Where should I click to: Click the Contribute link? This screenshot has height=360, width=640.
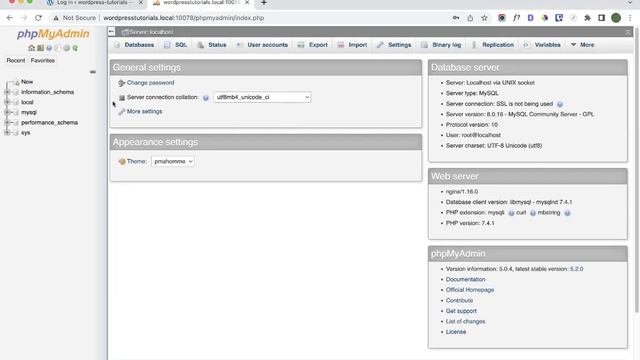[459, 300]
